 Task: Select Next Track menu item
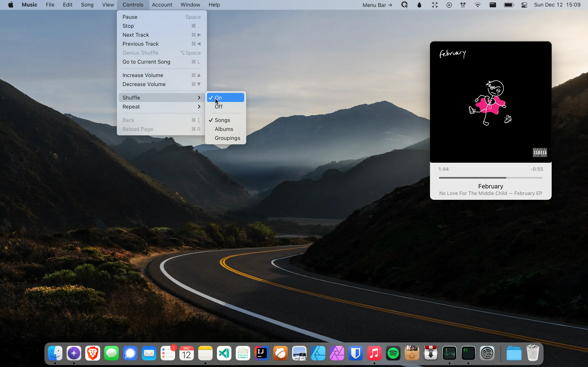[136, 35]
